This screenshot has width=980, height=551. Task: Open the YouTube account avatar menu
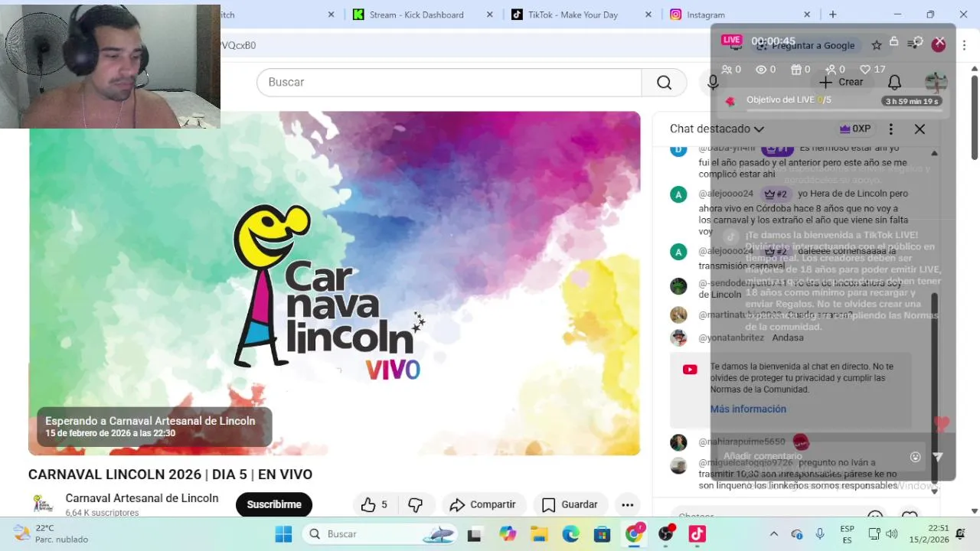(936, 82)
